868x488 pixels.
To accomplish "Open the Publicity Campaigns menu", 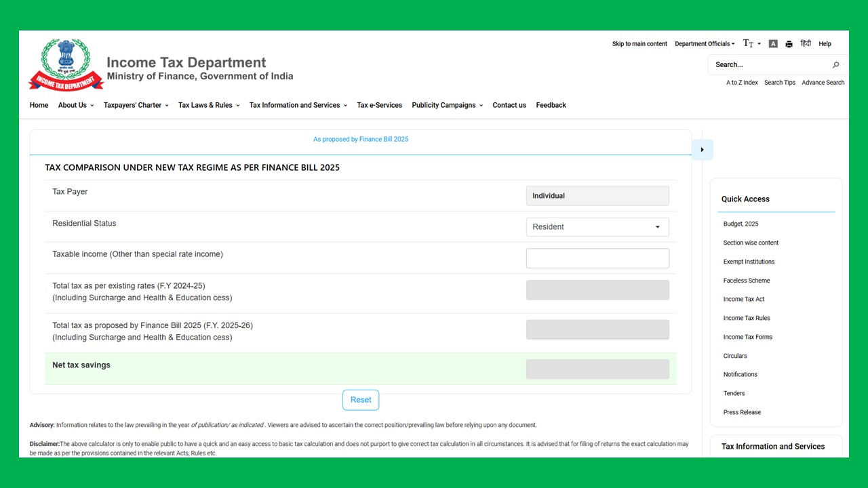I will pyautogui.click(x=447, y=105).
